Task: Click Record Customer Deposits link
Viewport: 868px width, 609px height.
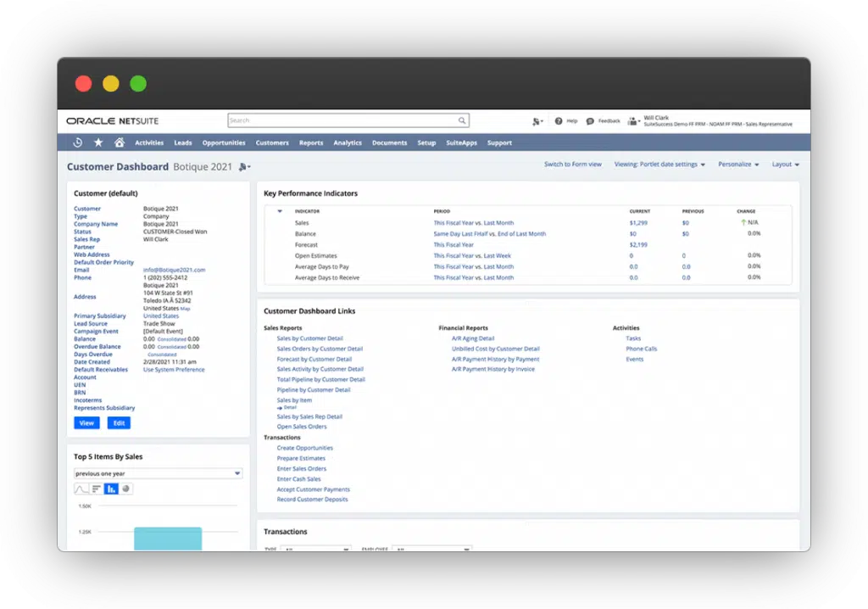Action: 312,500
